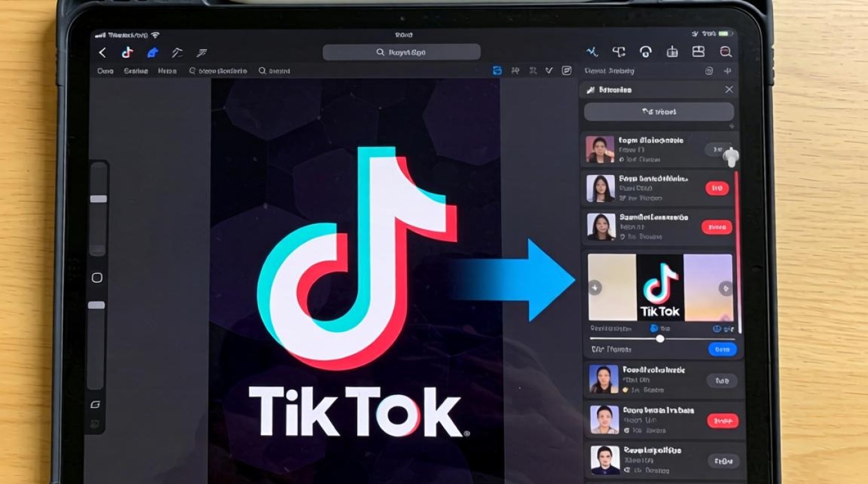Click the bottommost icon on the left sidebar
The image size is (868, 484).
coord(96,424)
